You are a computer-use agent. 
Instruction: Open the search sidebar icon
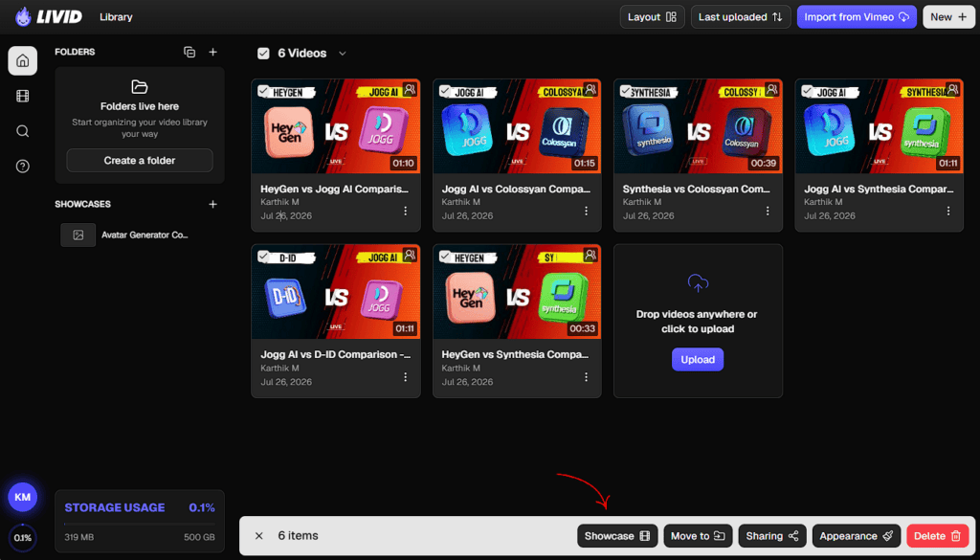click(x=23, y=131)
